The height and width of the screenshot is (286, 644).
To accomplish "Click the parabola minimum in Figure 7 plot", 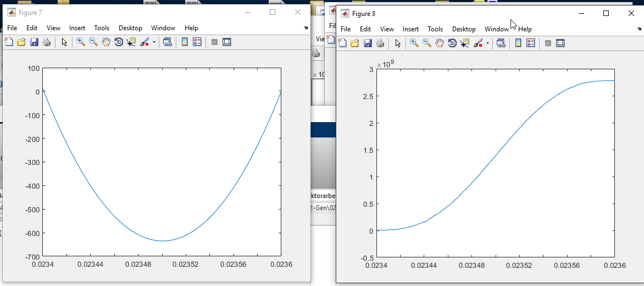I will [x=163, y=241].
